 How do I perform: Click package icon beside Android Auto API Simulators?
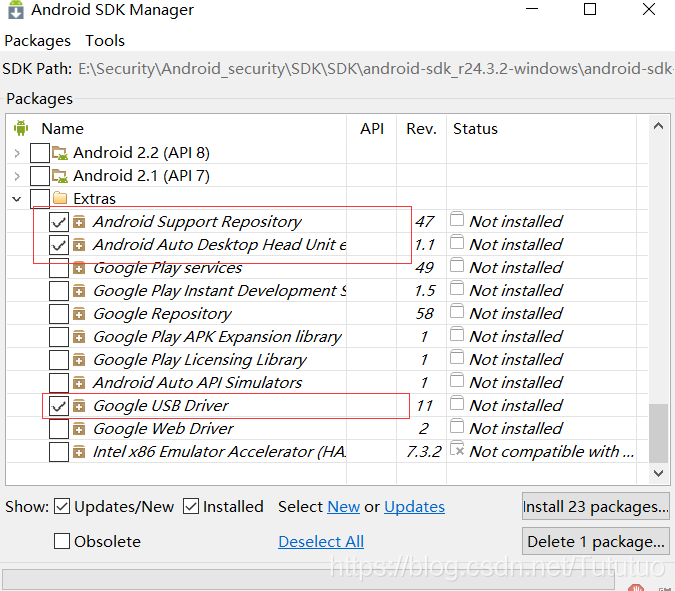click(79, 383)
